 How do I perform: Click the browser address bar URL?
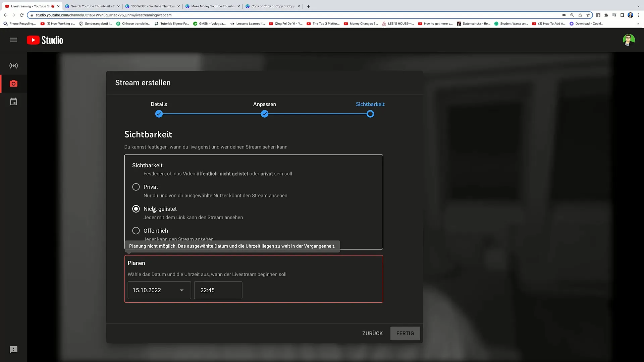tap(104, 15)
